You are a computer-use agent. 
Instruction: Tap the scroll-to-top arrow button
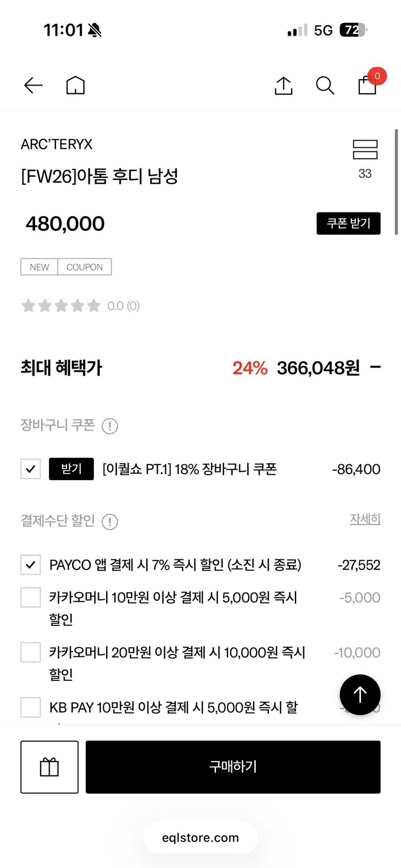coord(360,695)
